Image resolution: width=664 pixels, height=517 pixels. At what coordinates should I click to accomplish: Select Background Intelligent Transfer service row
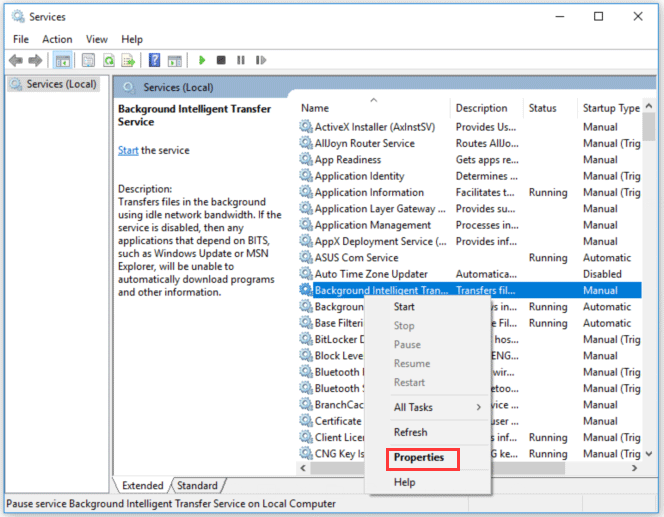[470, 290]
